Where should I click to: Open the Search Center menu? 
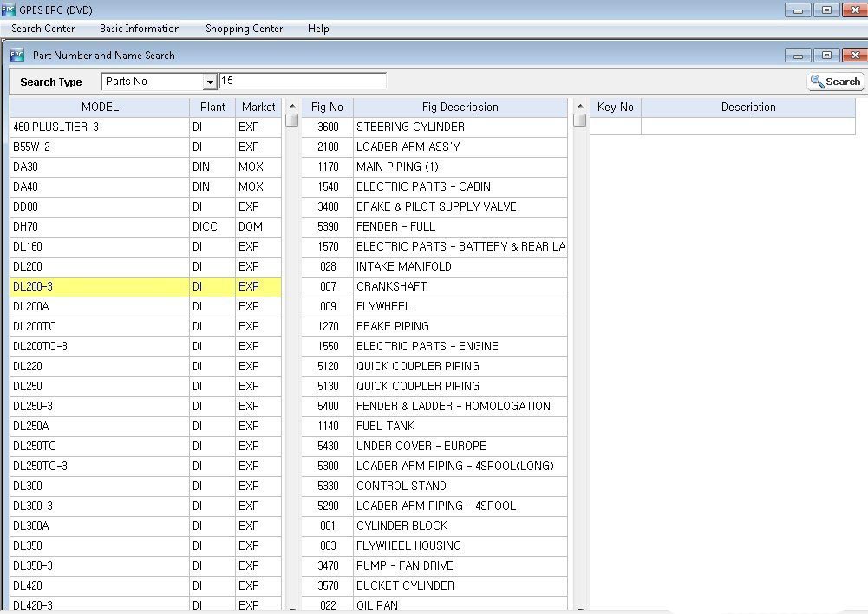42,29
